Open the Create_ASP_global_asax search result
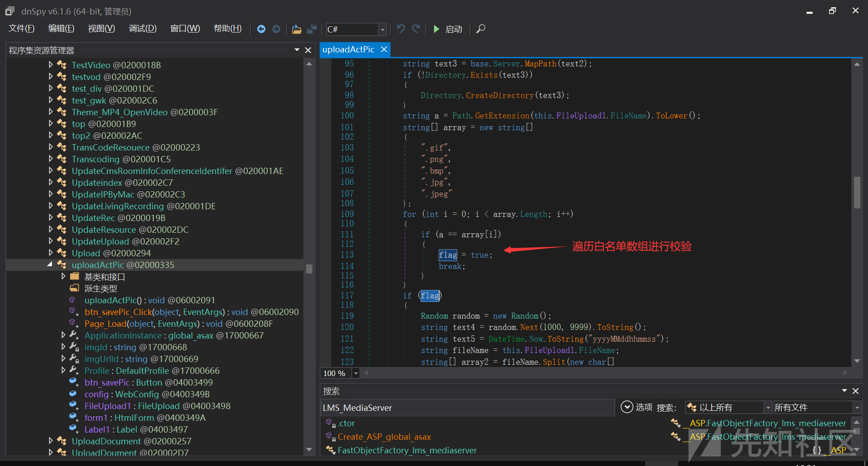The width and height of the screenshot is (868, 466). coord(384,437)
